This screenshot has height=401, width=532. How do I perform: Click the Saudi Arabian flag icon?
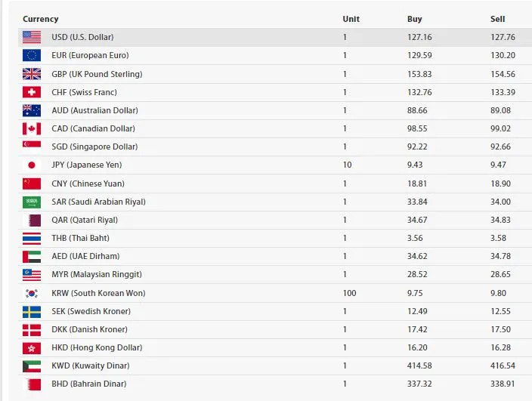pyautogui.click(x=32, y=202)
